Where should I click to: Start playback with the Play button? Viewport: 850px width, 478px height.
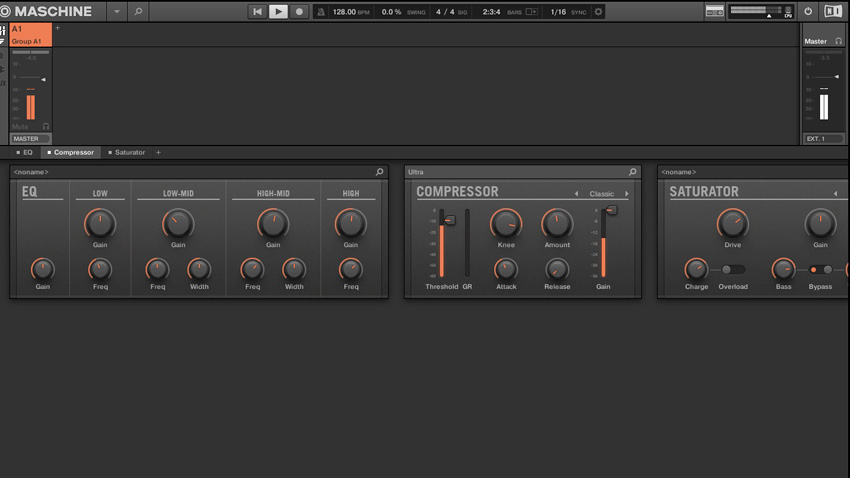coord(278,11)
